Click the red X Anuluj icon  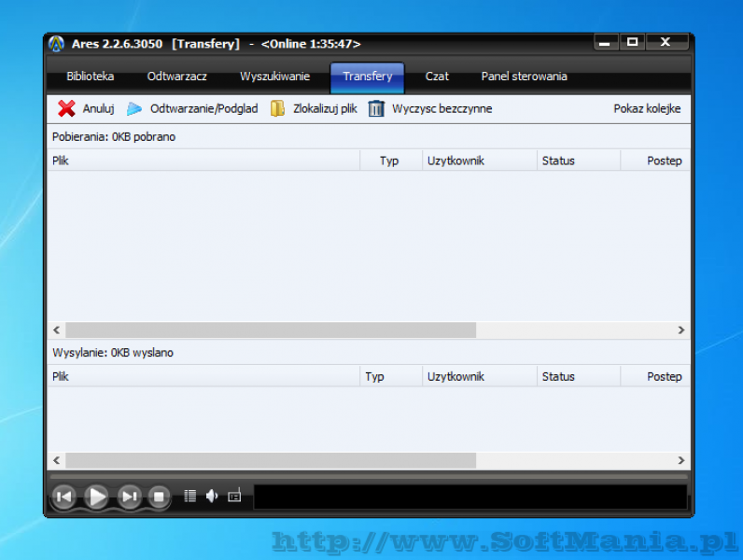click(66, 108)
